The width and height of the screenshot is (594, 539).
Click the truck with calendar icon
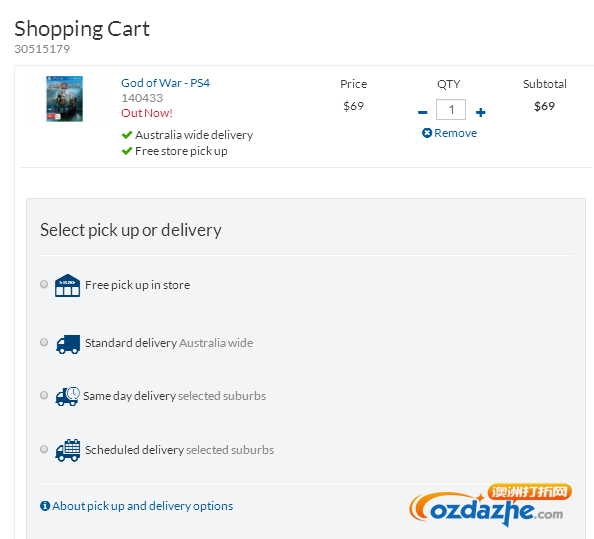(x=67, y=450)
